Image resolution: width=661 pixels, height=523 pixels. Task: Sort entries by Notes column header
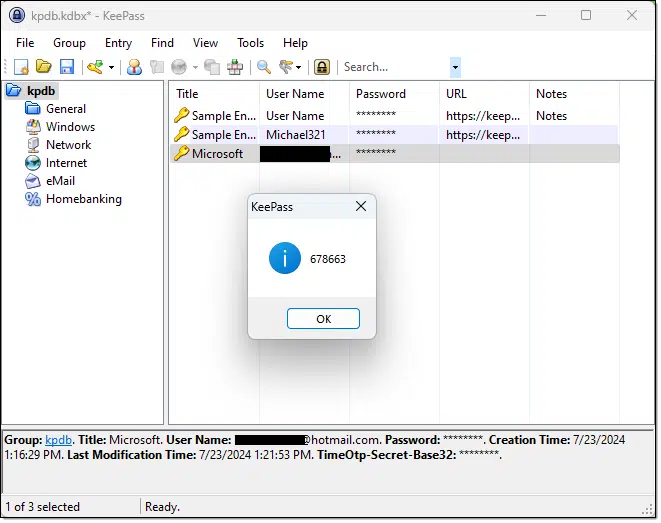[574, 94]
